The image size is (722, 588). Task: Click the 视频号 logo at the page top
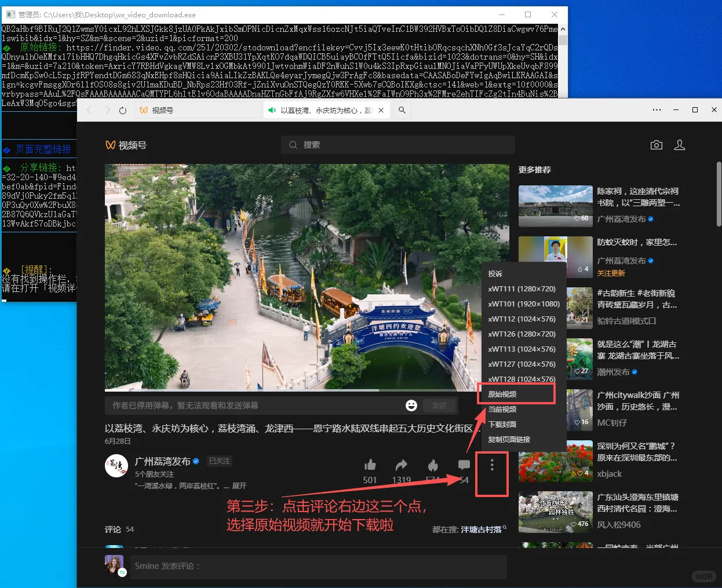126,145
